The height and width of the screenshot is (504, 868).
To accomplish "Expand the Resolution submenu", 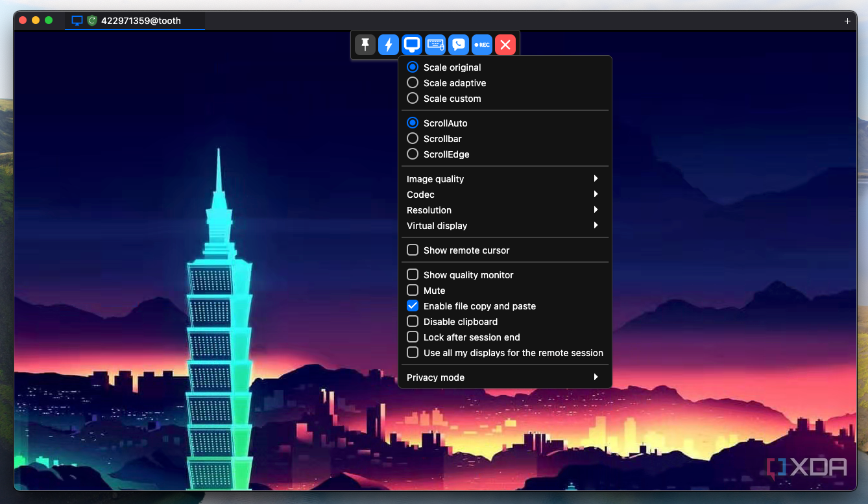I will coord(504,210).
